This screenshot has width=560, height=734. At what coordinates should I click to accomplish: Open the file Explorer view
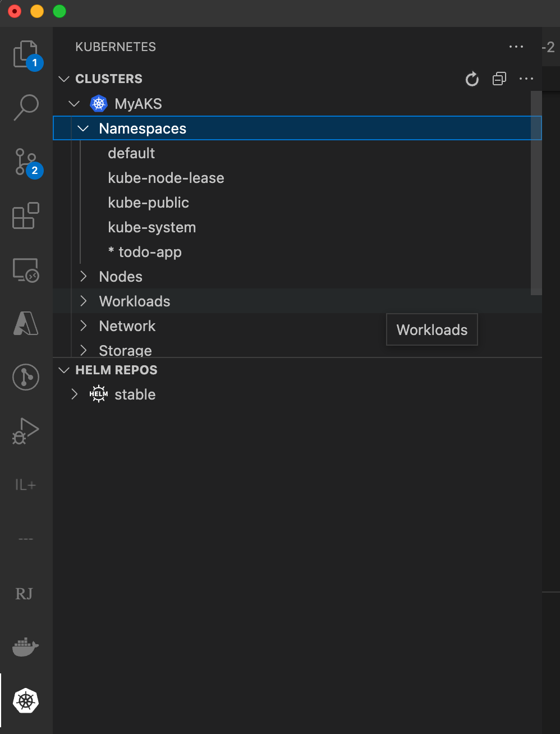[25, 54]
